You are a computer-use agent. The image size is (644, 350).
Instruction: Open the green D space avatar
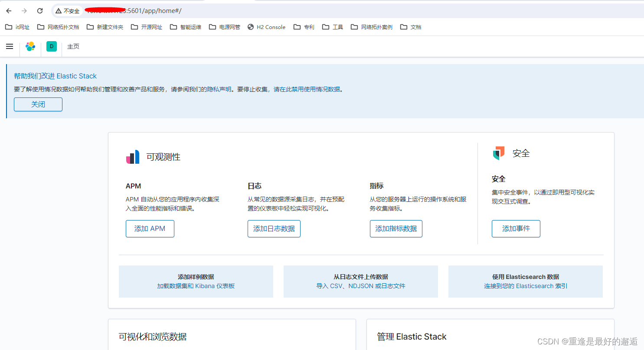point(52,46)
